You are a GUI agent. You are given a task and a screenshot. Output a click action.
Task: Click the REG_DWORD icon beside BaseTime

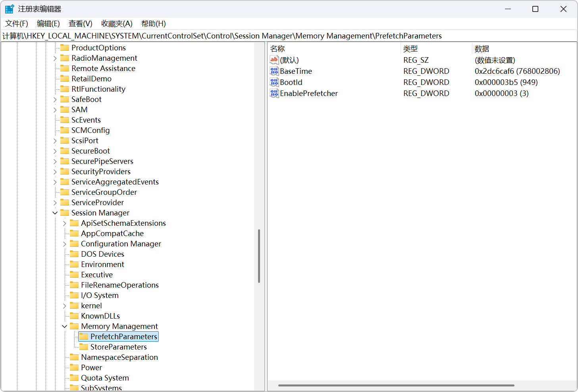click(x=274, y=71)
